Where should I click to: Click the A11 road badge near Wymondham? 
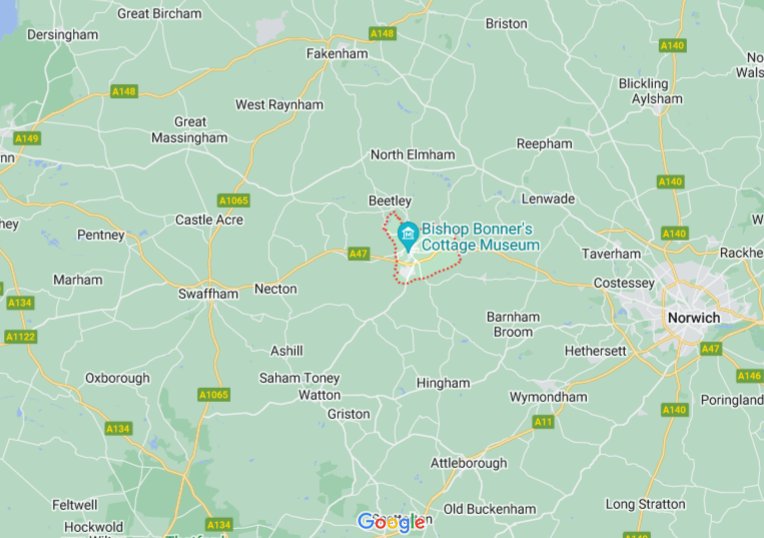(x=543, y=422)
